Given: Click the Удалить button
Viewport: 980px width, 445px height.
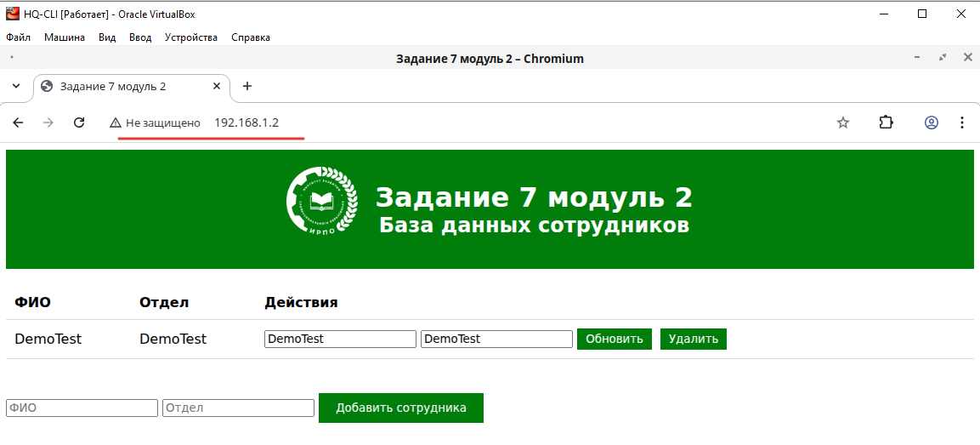Looking at the screenshot, I should (693, 339).
